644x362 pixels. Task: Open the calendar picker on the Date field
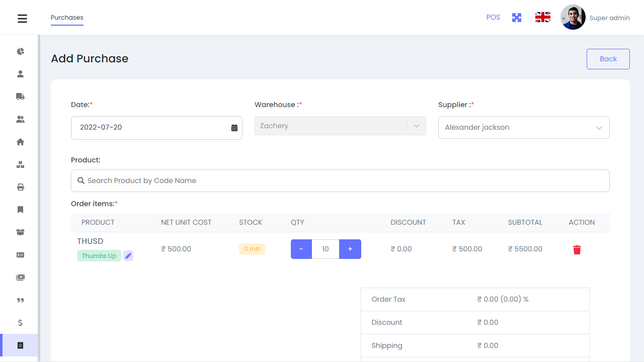click(233, 127)
